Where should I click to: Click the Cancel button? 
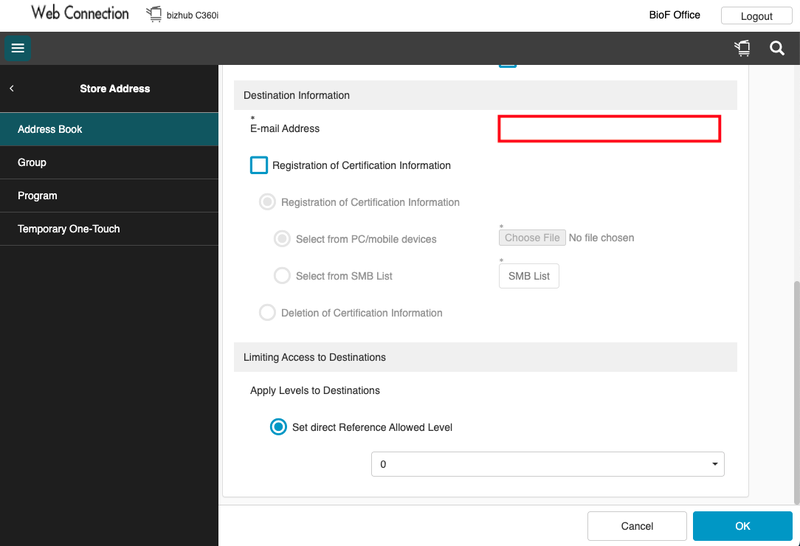(x=637, y=526)
